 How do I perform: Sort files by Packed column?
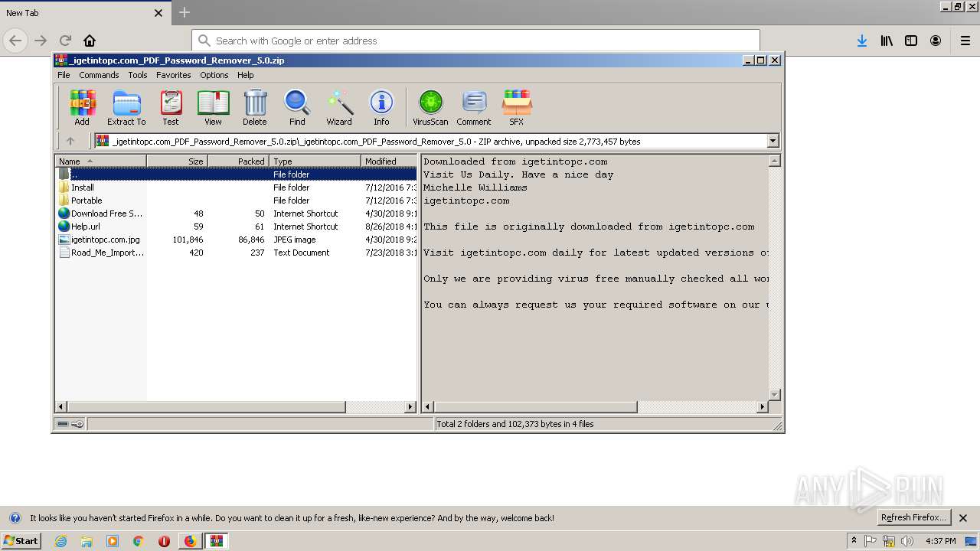pos(239,161)
